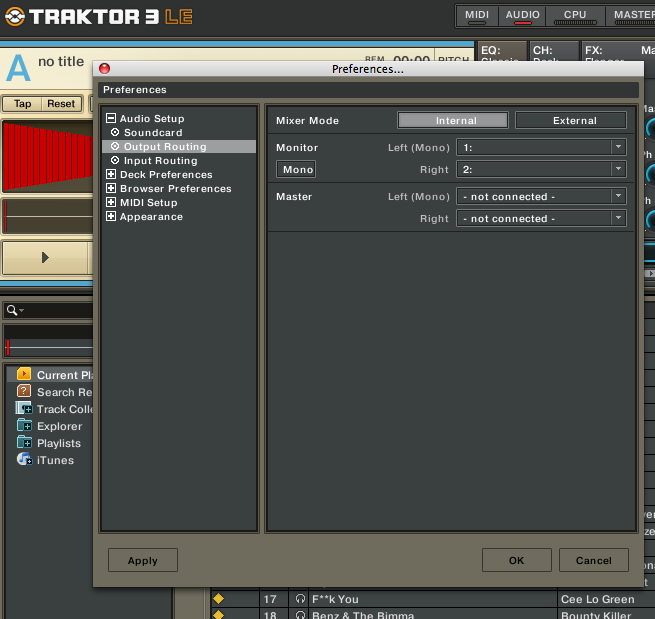Select External mixer mode
Viewport: 655px width, 619px height.
pos(571,120)
